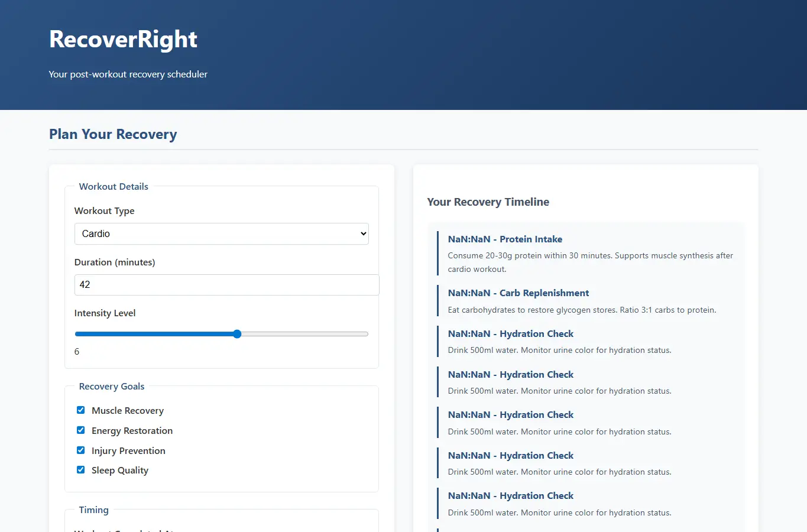Toggle the Injury Prevention checkbox
The width and height of the screenshot is (807, 532).
81,450
